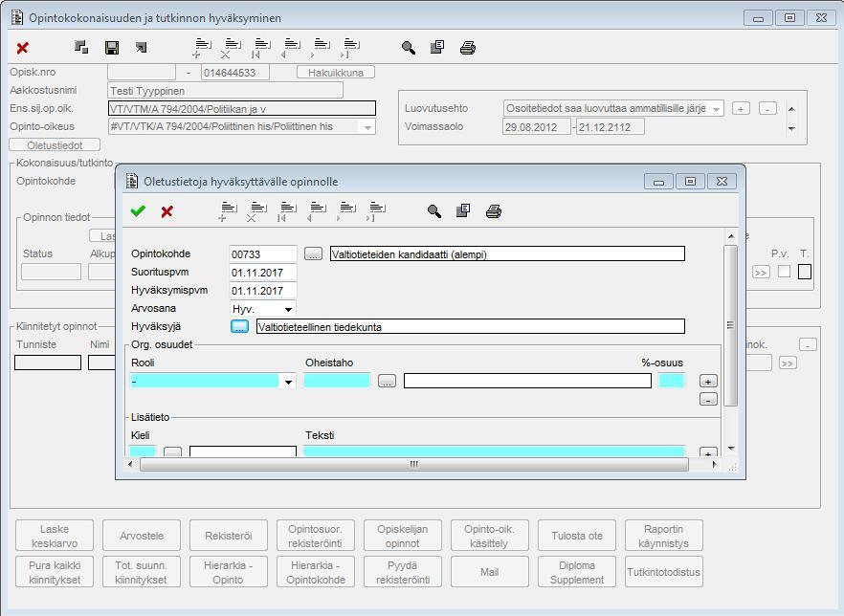This screenshot has width=844, height=616.
Task: Click the dialog horizontal scrollbar thumb
Action: tap(414, 464)
